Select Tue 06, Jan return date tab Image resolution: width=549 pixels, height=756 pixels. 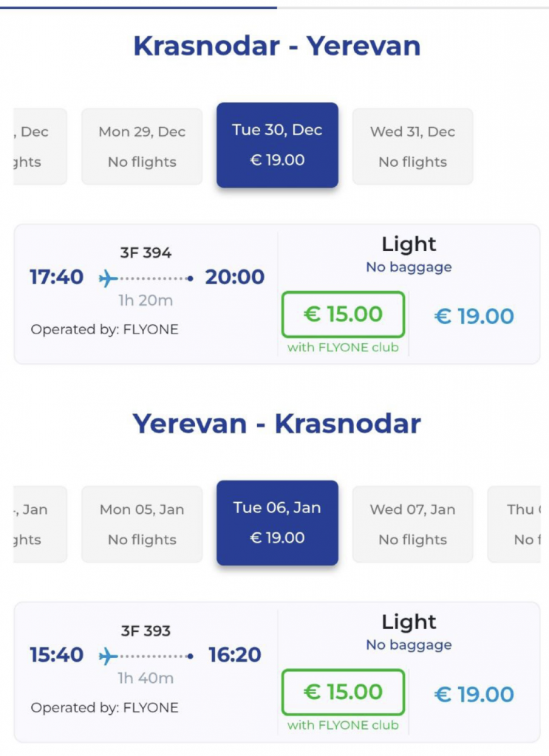277,523
